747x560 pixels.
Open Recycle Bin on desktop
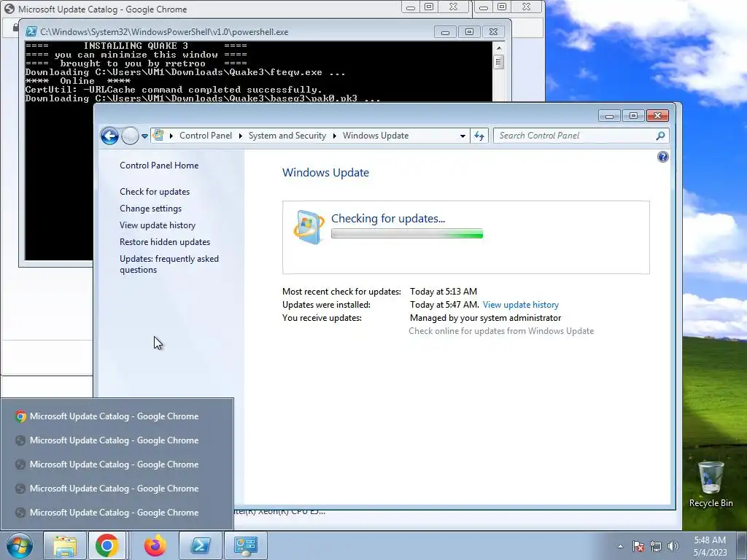tap(711, 485)
